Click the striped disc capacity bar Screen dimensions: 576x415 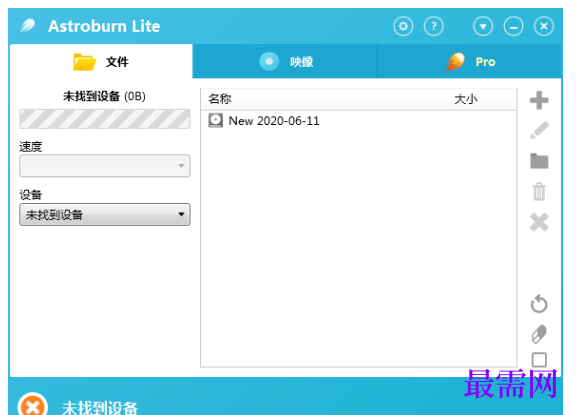pyautogui.click(x=105, y=119)
